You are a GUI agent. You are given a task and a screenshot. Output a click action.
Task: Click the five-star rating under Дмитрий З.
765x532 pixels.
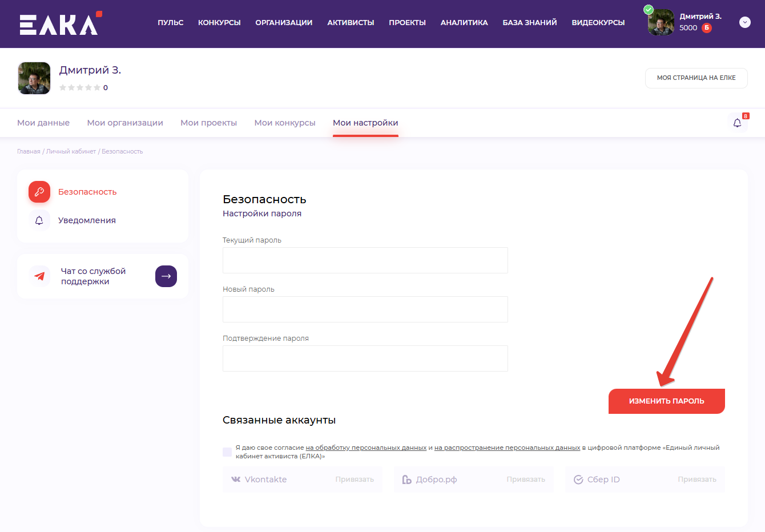point(80,87)
